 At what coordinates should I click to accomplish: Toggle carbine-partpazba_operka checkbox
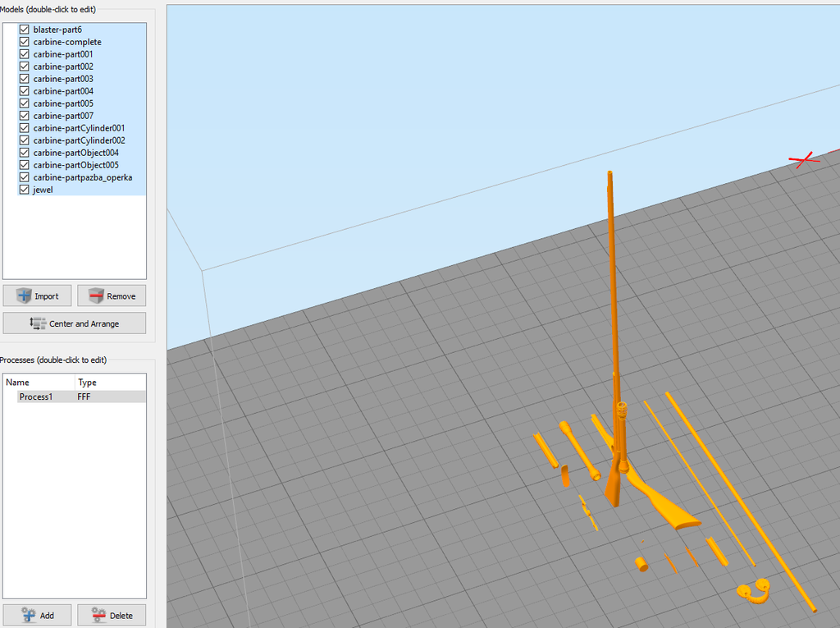pyautogui.click(x=24, y=177)
